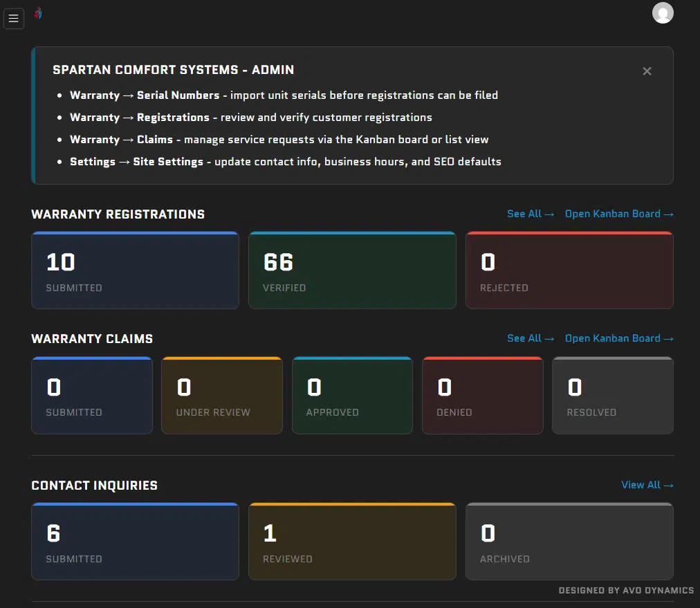This screenshot has width=700, height=608.
Task: Open the Submitted warranty claims card
Action: [92, 395]
